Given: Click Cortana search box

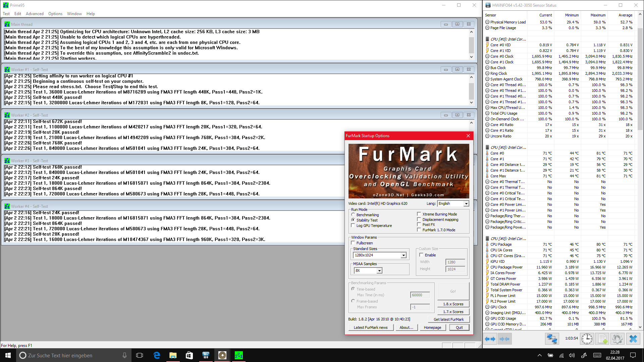Looking at the screenshot, I should [x=73, y=355].
